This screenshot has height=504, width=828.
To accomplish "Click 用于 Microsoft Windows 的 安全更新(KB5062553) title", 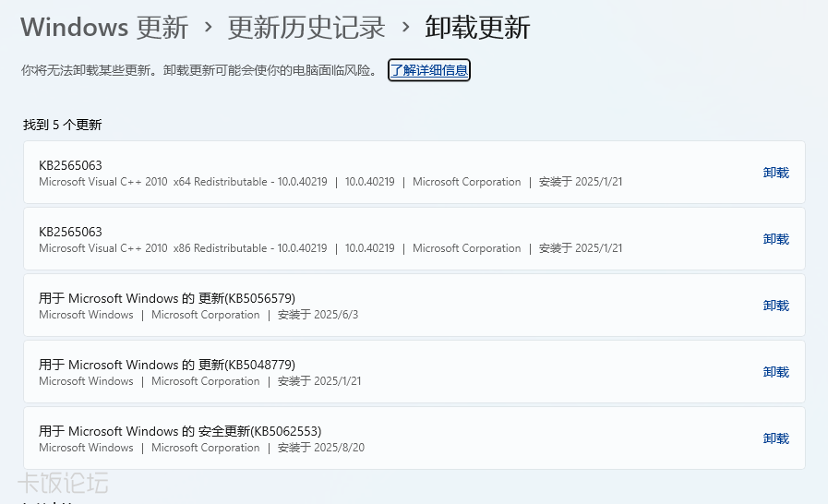I will pos(180,432).
